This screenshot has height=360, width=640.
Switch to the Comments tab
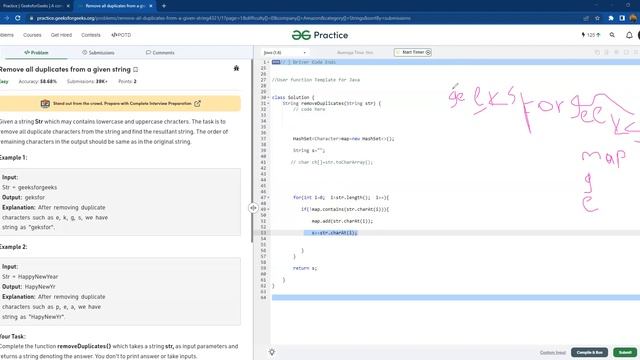pyautogui.click(x=160, y=53)
